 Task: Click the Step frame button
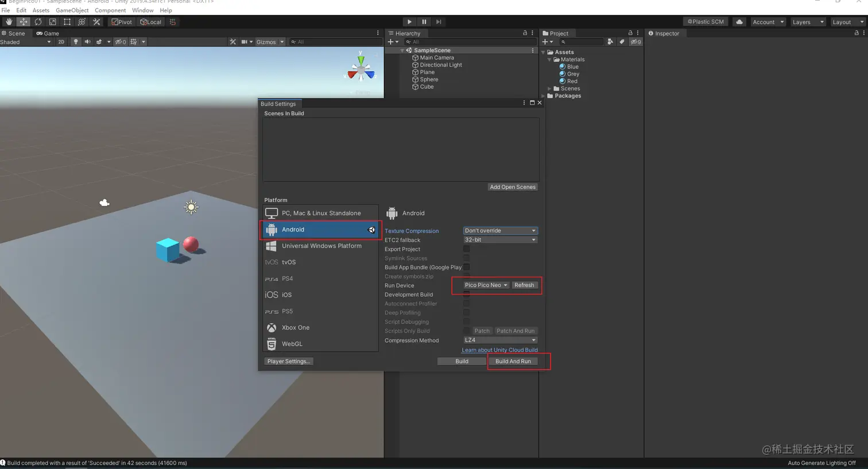(439, 22)
